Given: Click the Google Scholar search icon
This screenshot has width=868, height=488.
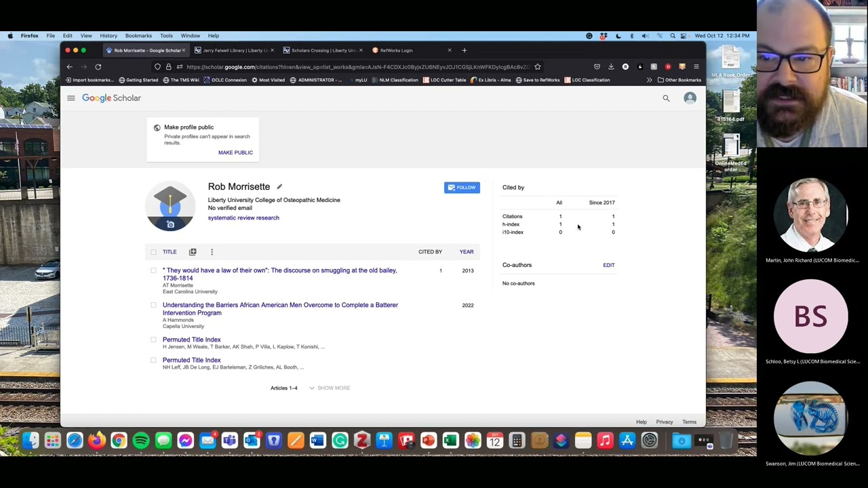Looking at the screenshot, I should pos(666,98).
